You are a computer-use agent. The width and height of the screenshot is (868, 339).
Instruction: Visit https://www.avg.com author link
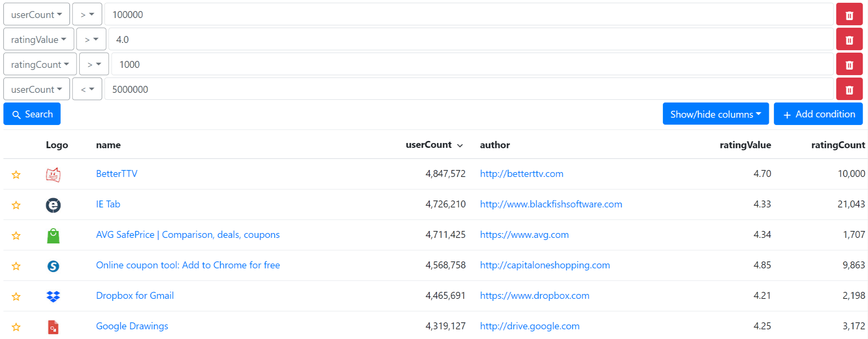pos(524,234)
